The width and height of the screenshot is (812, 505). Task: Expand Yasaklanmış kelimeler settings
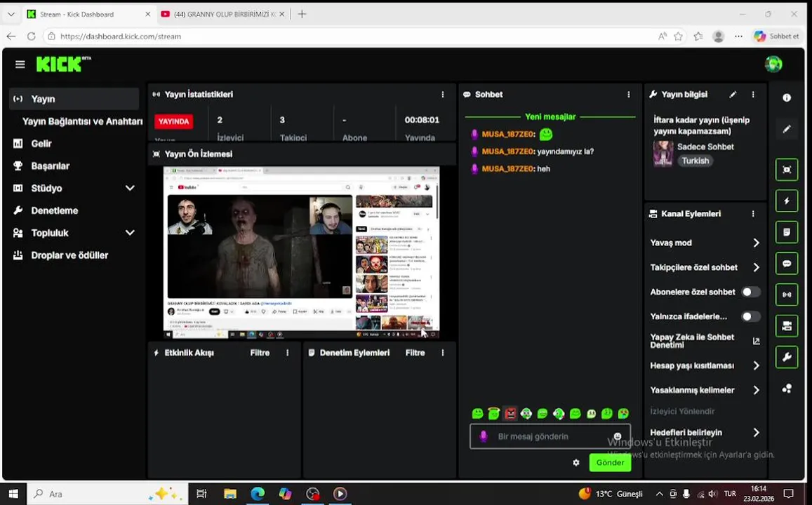click(756, 390)
